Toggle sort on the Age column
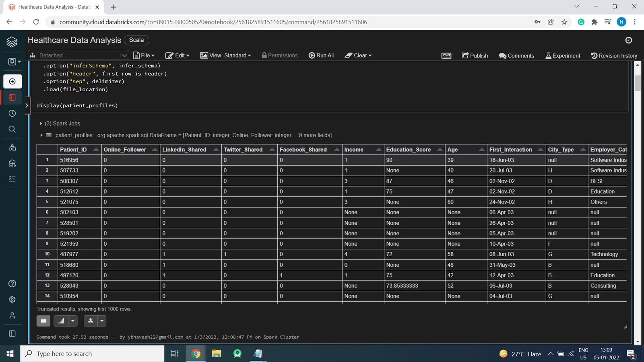 click(481, 150)
